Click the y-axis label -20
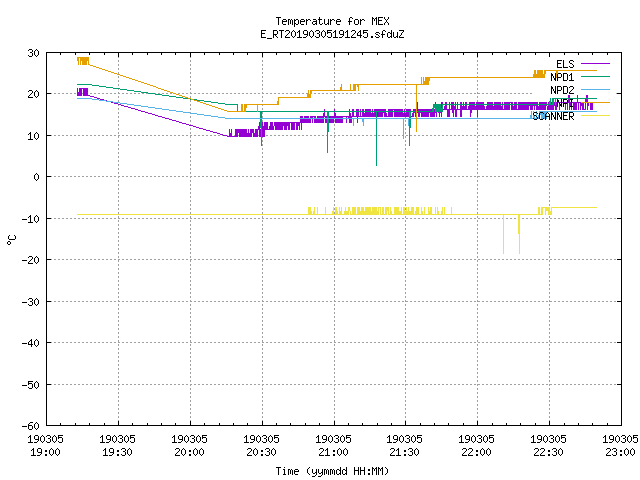The image size is (640, 480). tap(31, 260)
